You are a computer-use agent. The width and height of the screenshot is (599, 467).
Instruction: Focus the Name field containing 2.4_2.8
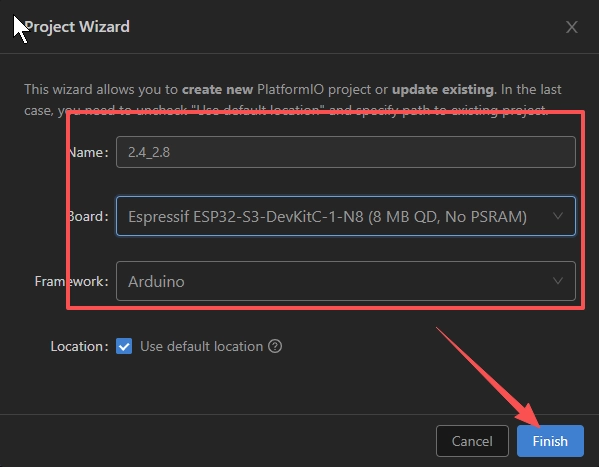(346, 152)
